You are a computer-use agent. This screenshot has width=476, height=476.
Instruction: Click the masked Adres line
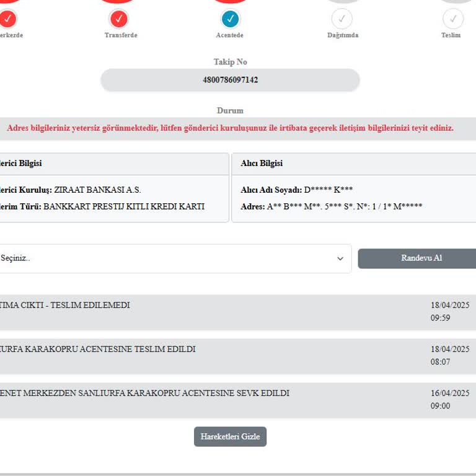(332, 207)
